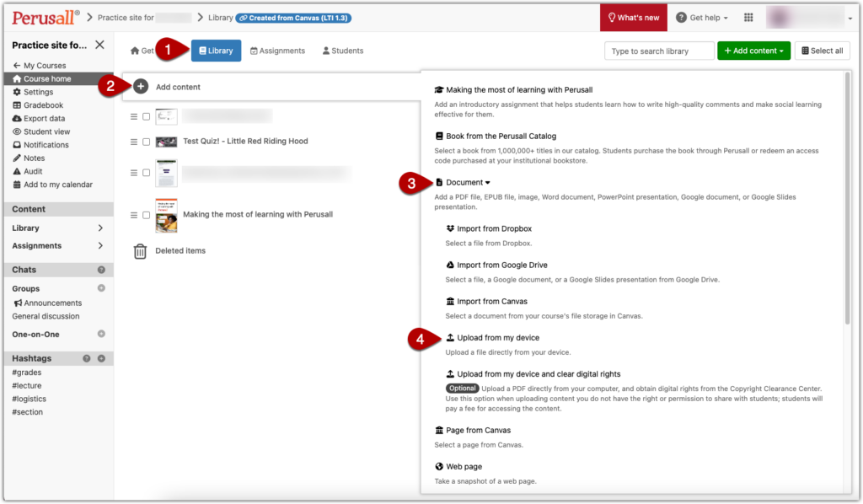Open the #grades hashtag

click(x=26, y=373)
